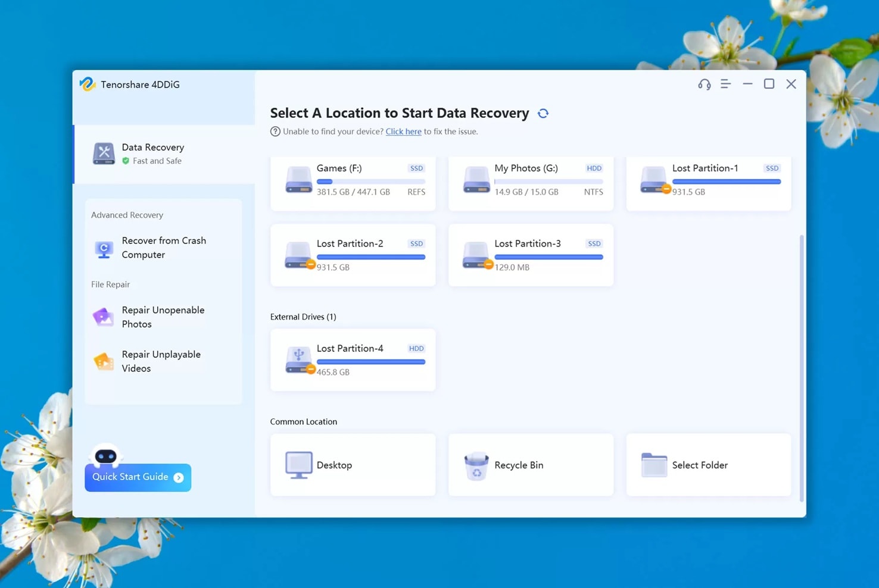
Task: Open Repair Unopenable Photos
Action: [163, 317]
